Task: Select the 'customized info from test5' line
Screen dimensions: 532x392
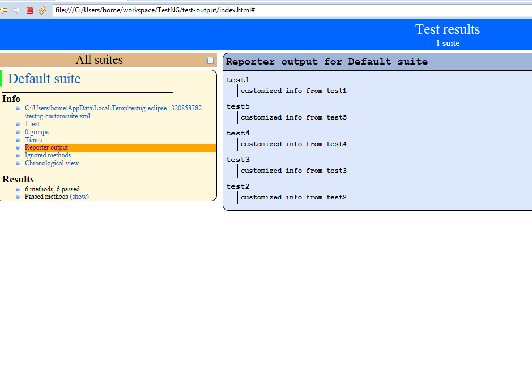Action: (x=293, y=117)
